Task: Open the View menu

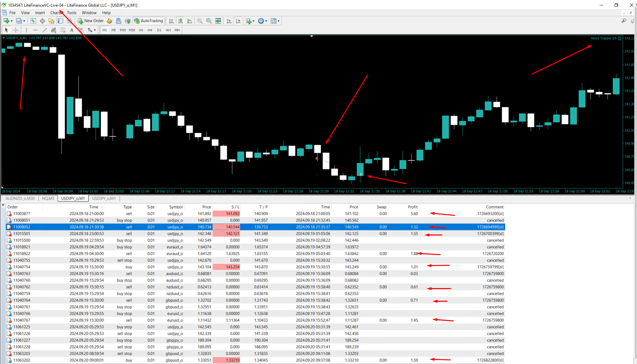Action: coord(25,13)
